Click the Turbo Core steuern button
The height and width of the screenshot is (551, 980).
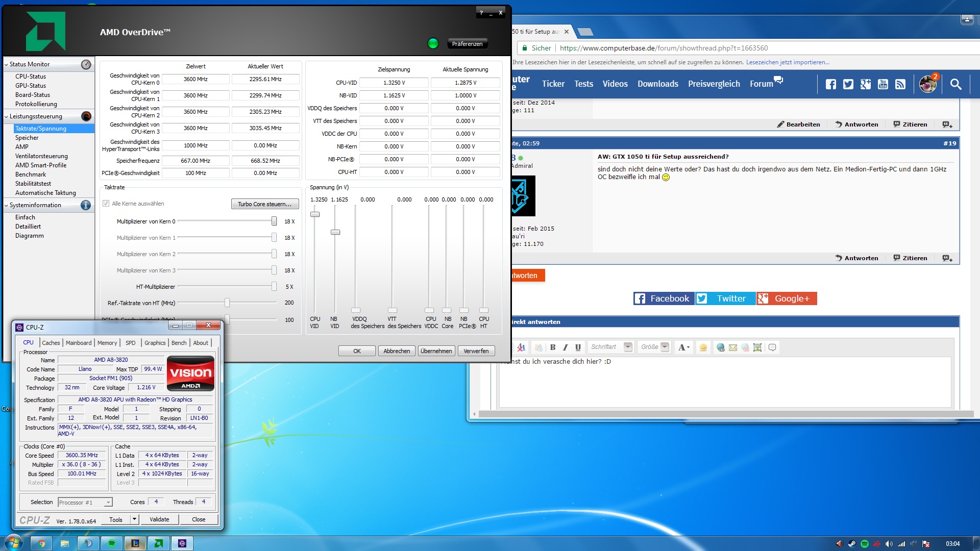264,204
